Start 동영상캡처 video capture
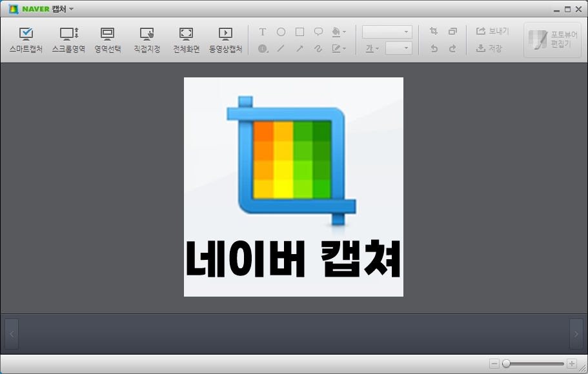The width and height of the screenshot is (588, 374). 225,40
